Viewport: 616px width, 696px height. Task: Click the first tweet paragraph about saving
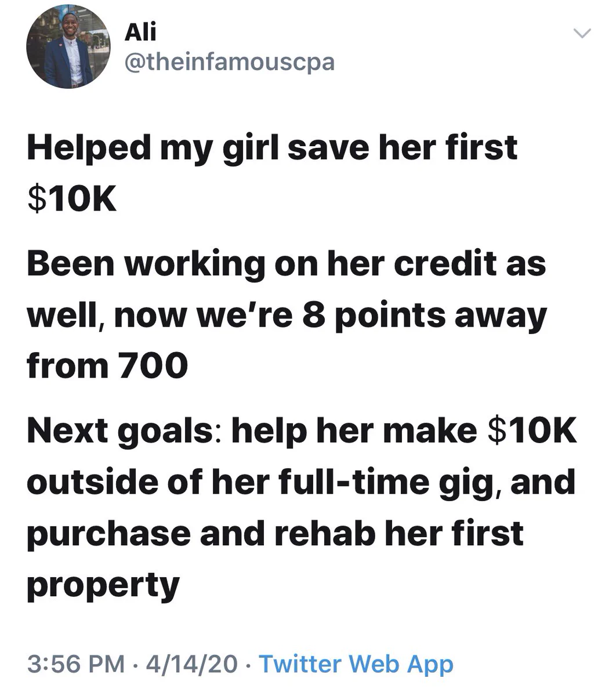point(272,172)
